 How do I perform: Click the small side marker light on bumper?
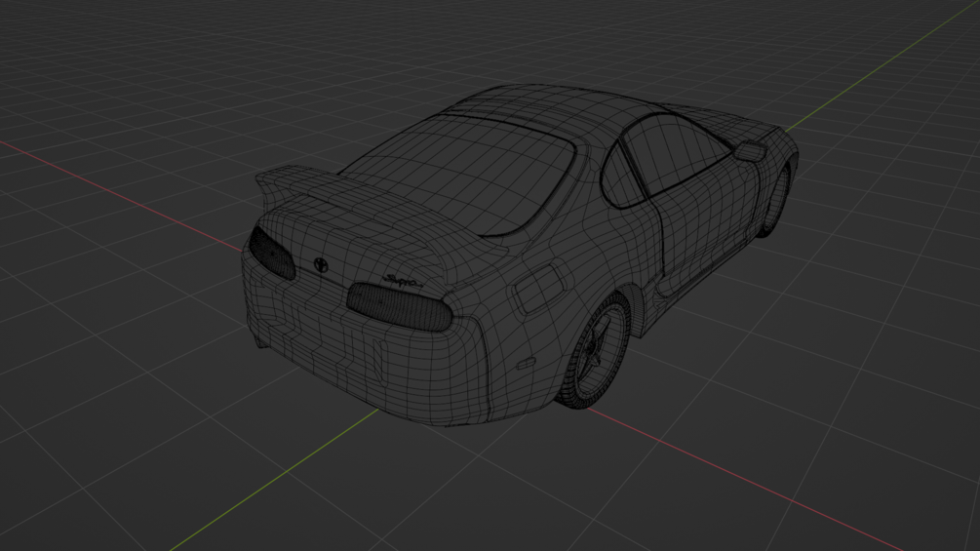tap(526, 363)
